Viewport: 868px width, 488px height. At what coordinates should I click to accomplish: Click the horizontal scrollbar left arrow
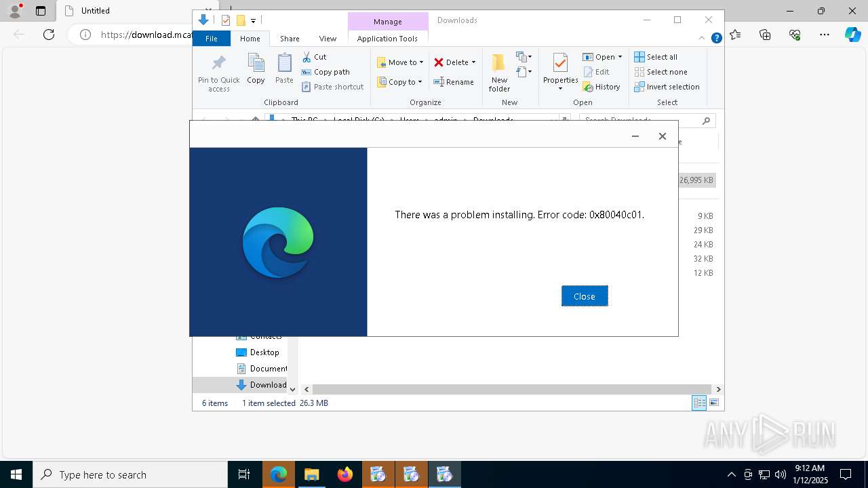click(x=307, y=389)
